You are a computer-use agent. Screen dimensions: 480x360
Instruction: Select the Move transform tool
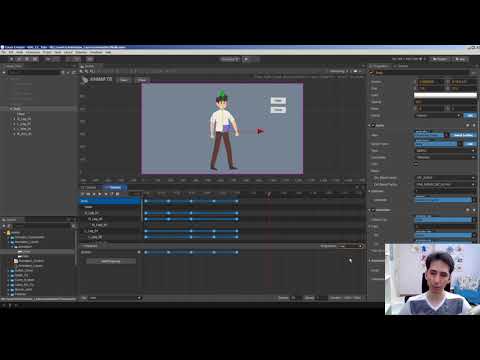[12, 59]
